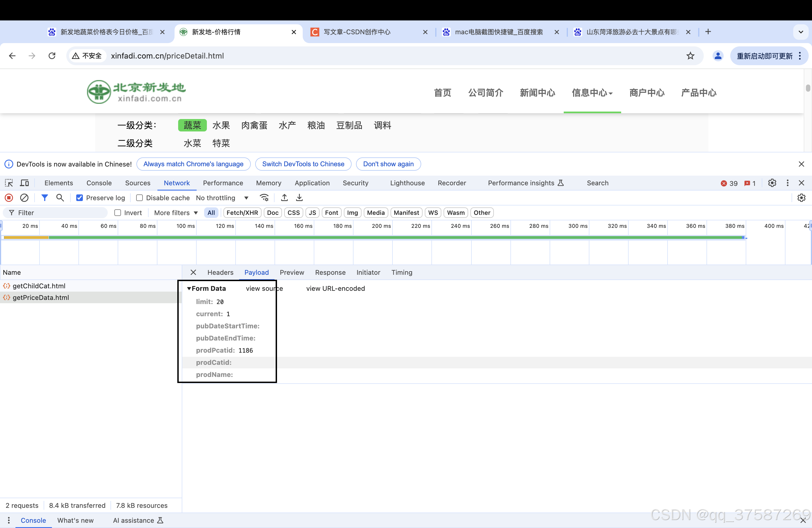Click Switch DevTools to Chinese button
Screen dimensions: 812x528
coord(303,164)
